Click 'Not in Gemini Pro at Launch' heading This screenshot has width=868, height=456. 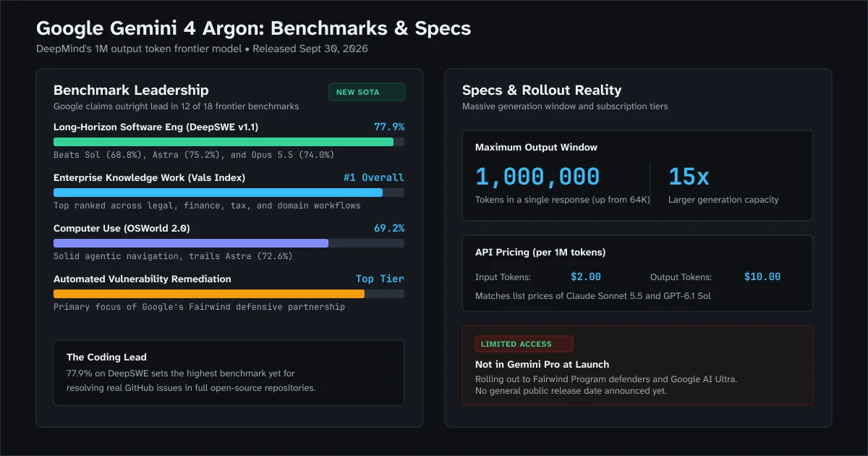(542, 364)
